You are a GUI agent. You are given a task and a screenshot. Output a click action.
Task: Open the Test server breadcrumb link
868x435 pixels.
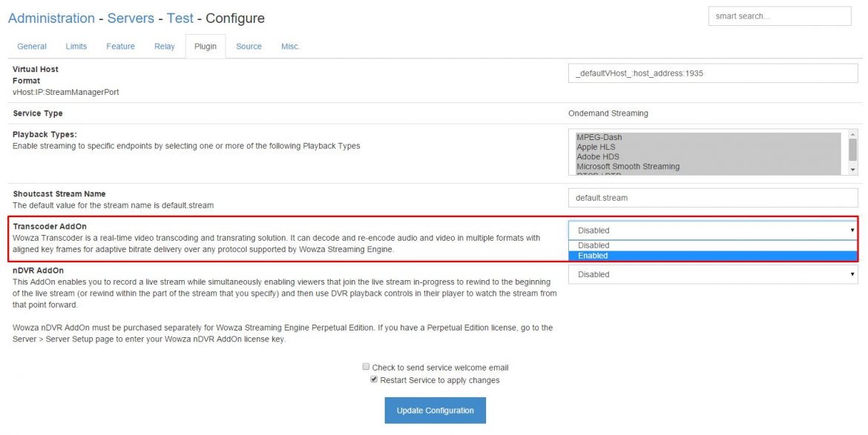[180, 18]
